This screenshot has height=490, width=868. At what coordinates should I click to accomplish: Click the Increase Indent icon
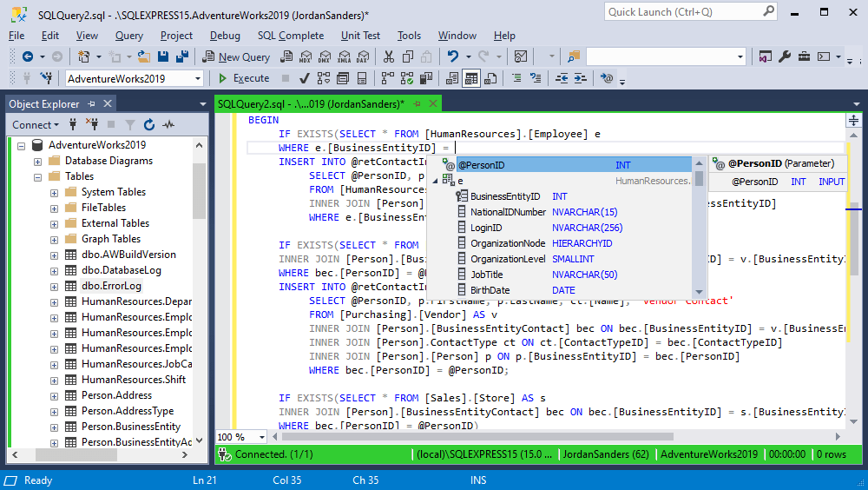coord(580,78)
